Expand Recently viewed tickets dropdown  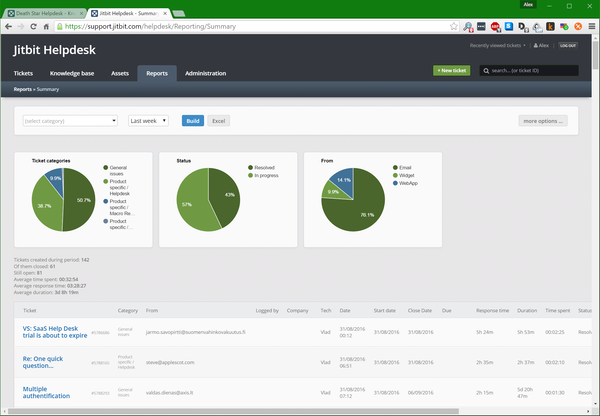point(497,46)
